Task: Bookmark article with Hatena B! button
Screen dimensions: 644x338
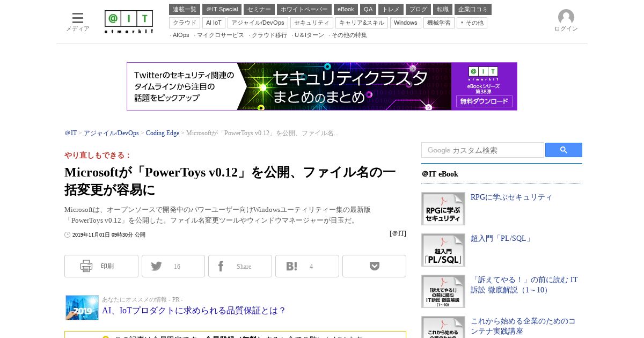Action: point(307,266)
